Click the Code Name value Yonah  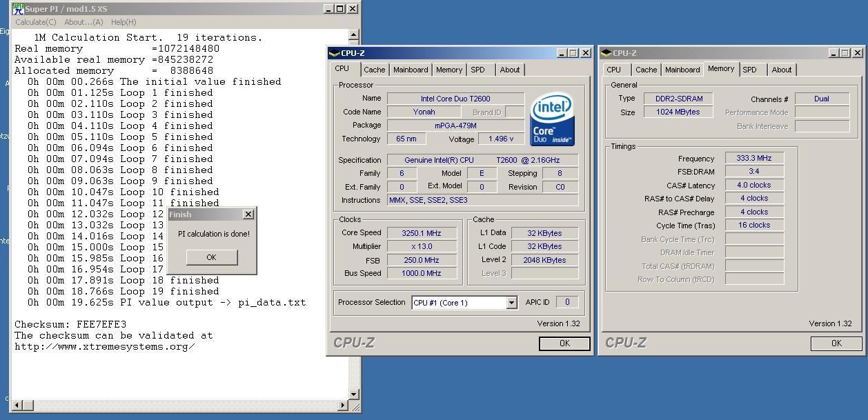point(424,112)
